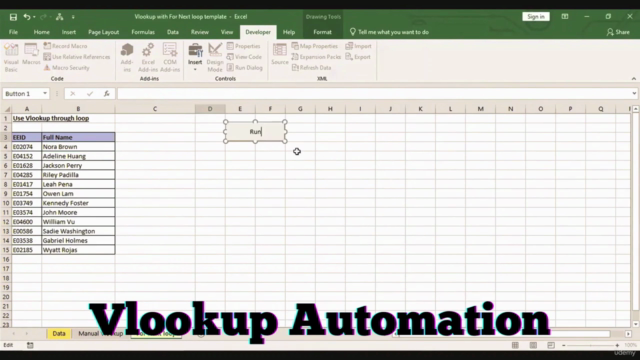Switch to the Page Layout tab

pos(104,32)
